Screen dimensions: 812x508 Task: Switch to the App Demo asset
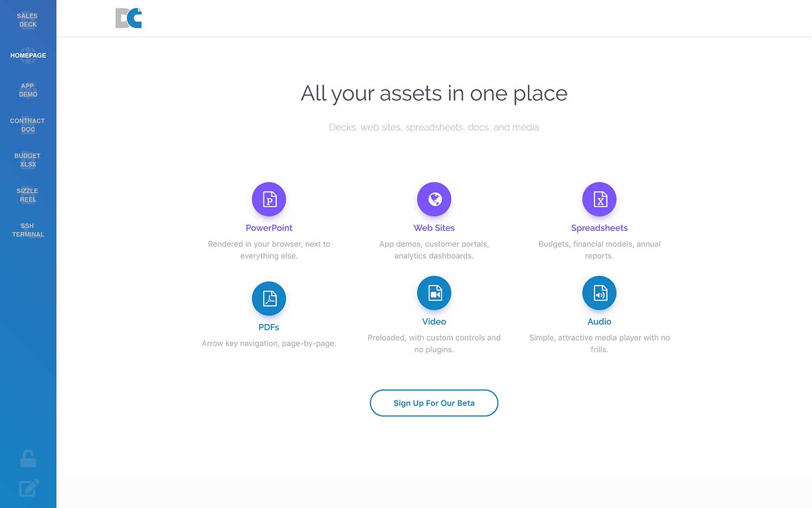(x=28, y=90)
